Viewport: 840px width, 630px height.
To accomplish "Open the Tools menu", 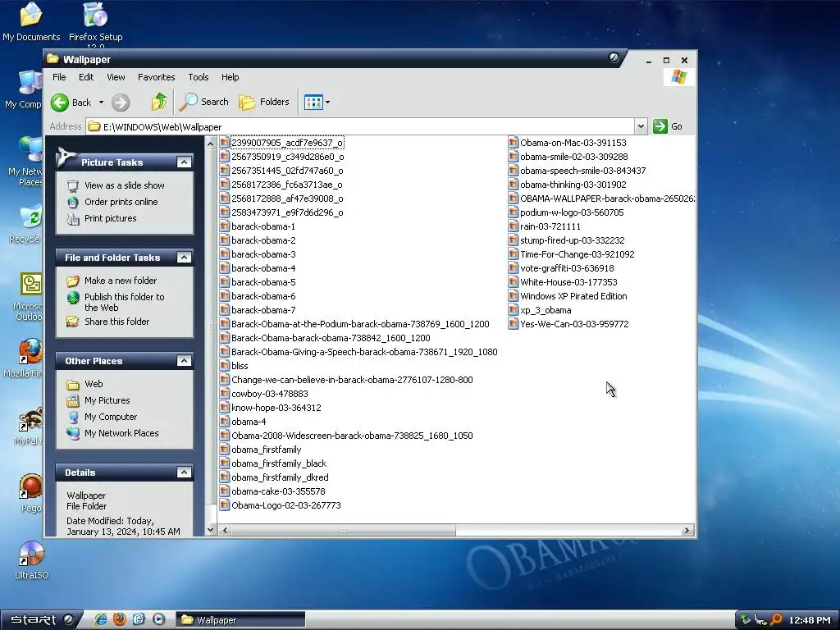I will point(199,77).
